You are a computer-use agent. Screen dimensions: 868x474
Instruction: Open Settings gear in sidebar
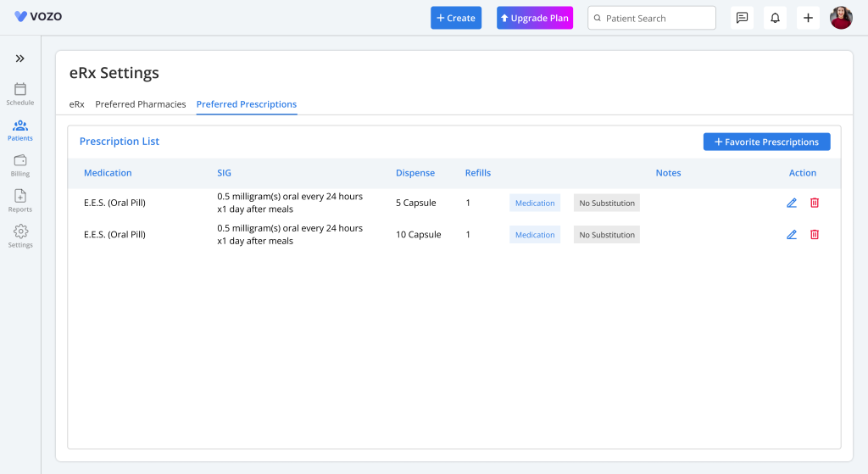tap(20, 231)
